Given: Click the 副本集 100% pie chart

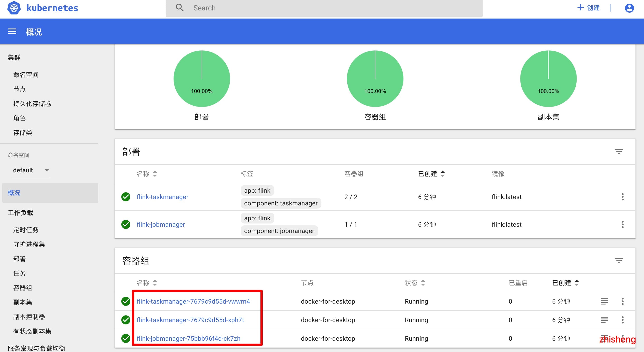Looking at the screenshot, I should click(548, 78).
